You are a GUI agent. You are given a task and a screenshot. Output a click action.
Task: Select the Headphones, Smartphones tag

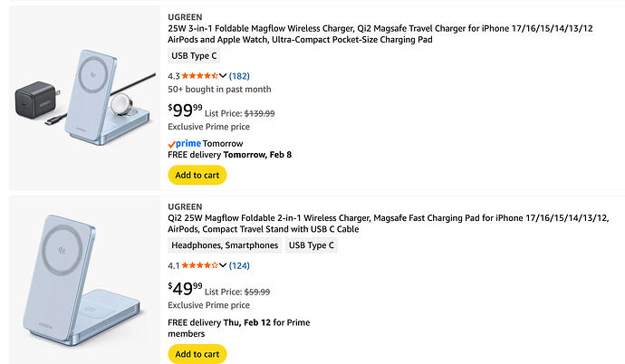coord(224,245)
